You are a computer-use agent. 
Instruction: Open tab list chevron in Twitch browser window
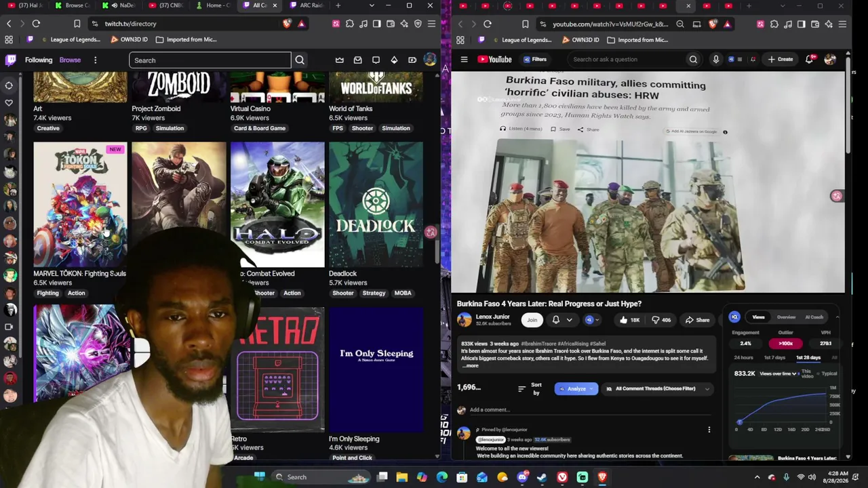[372, 5]
